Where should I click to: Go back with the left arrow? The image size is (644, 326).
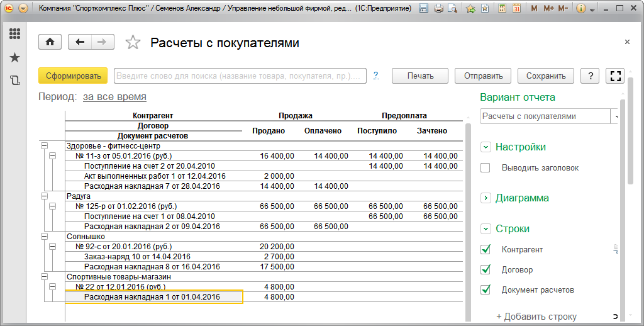tap(80, 42)
